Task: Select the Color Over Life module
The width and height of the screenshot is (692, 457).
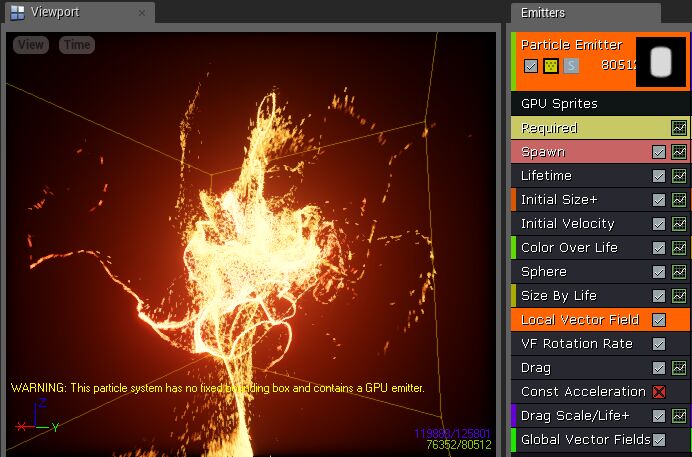Action: 600,247
